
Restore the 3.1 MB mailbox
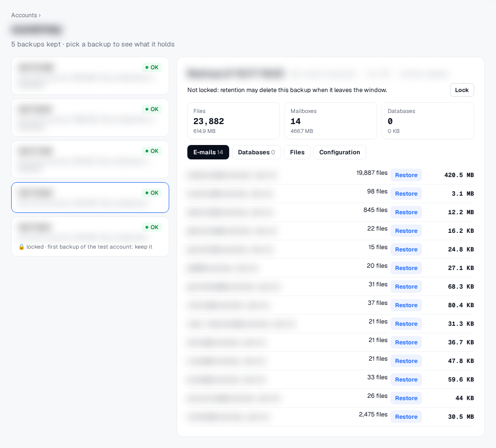coord(406,194)
